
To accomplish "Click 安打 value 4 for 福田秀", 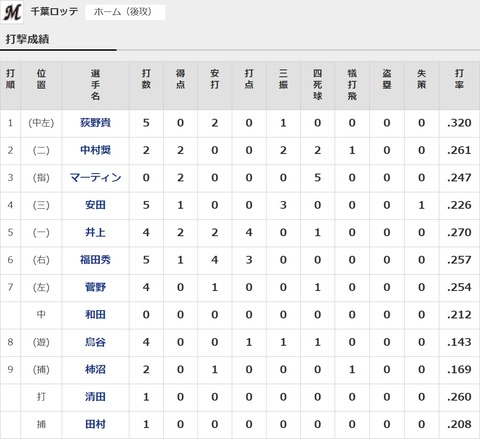I will pos(215,259).
